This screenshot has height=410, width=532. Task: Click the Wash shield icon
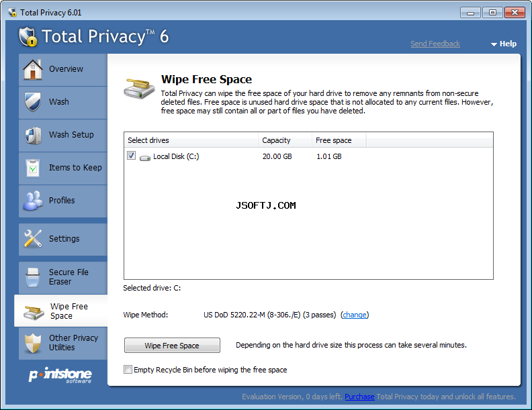pyautogui.click(x=33, y=101)
